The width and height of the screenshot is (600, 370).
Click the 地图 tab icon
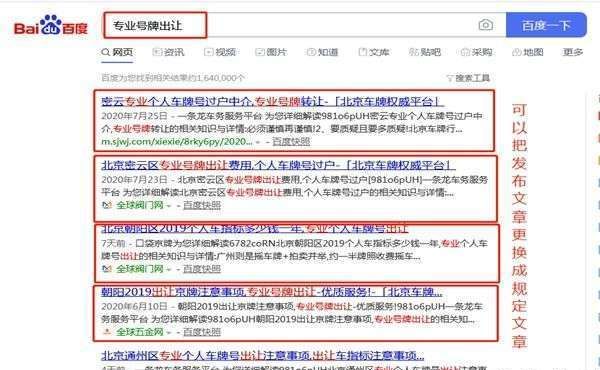click(517, 52)
